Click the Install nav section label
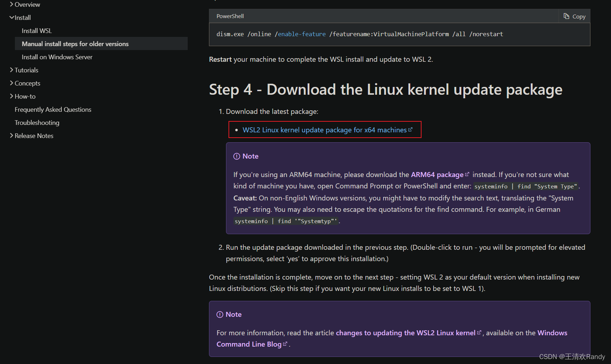Viewport: 611px width, 364px height. (x=23, y=18)
